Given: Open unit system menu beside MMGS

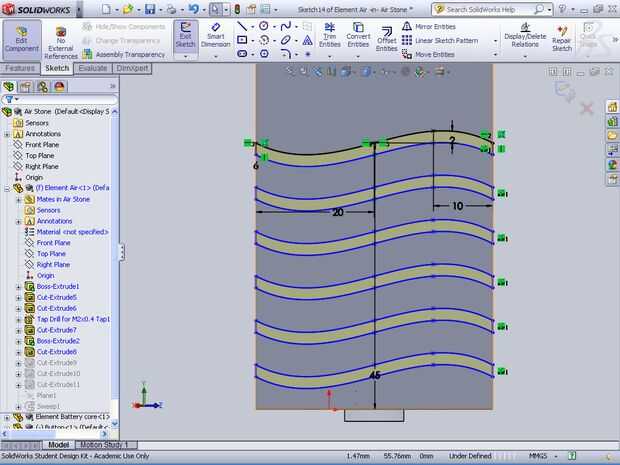Looking at the screenshot, I should (x=555, y=456).
